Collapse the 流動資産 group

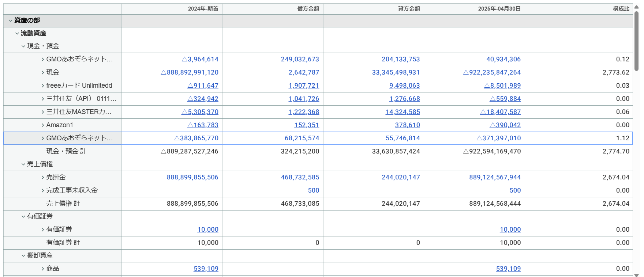[x=17, y=34]
